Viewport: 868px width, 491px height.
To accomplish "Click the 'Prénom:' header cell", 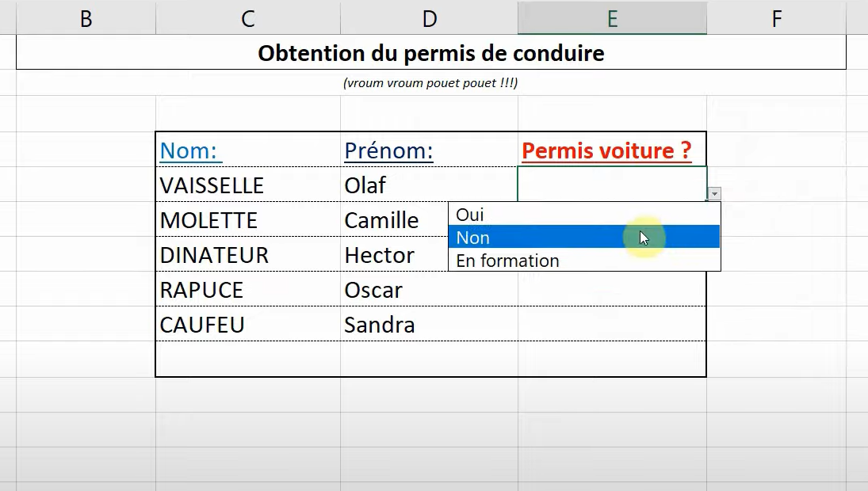I will [388, 150].
